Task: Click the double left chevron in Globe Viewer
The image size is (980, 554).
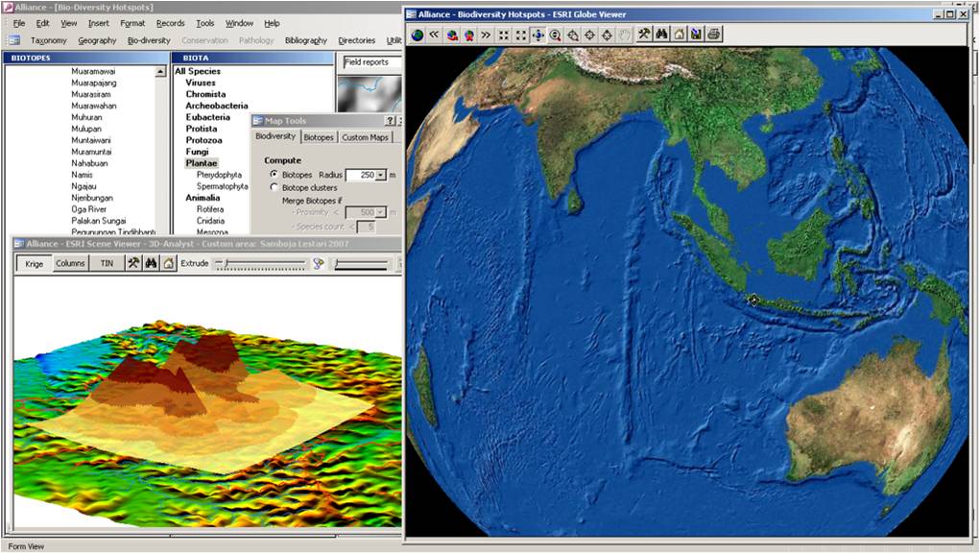Action: tap(435, 35)
